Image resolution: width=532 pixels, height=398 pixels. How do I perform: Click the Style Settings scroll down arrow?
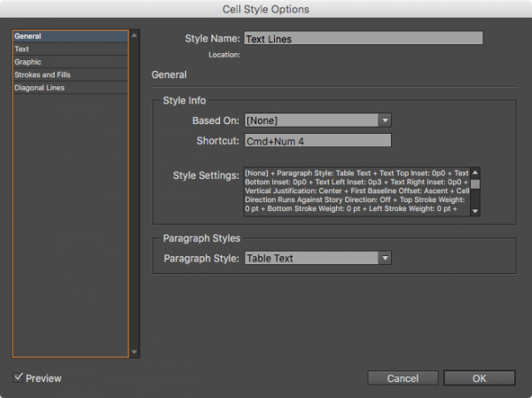(475, 212)
